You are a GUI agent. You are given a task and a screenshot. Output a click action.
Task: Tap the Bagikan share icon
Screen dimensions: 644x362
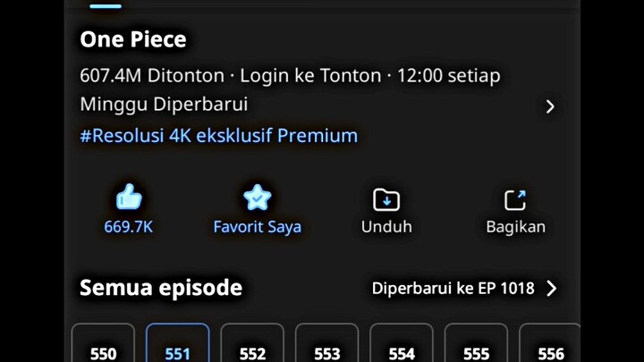(x=515, y=200)
